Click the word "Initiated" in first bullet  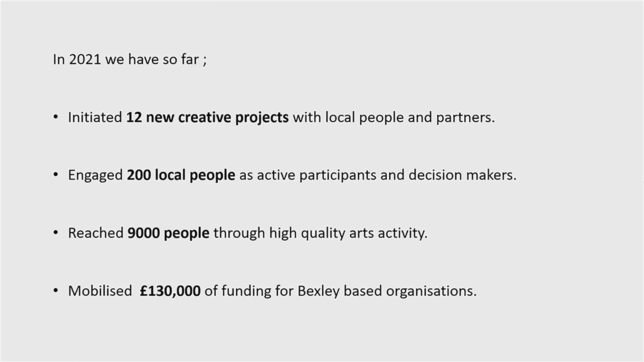(95, 117)
